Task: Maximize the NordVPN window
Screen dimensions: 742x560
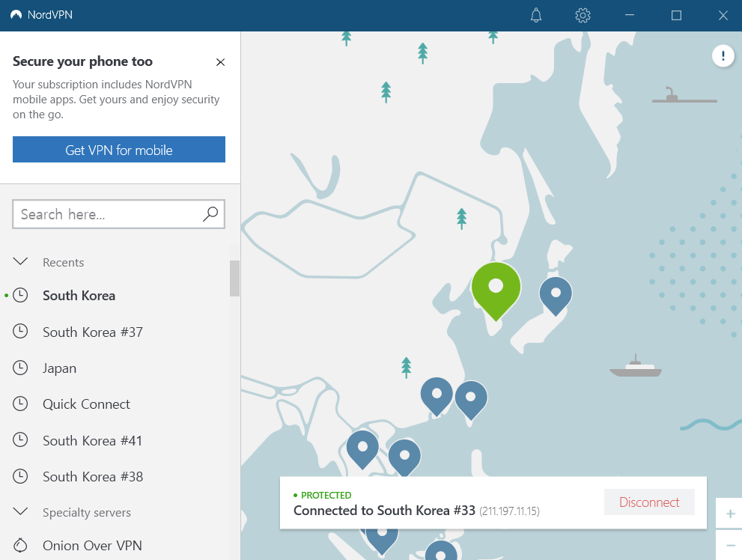Action: coord(676,15)
